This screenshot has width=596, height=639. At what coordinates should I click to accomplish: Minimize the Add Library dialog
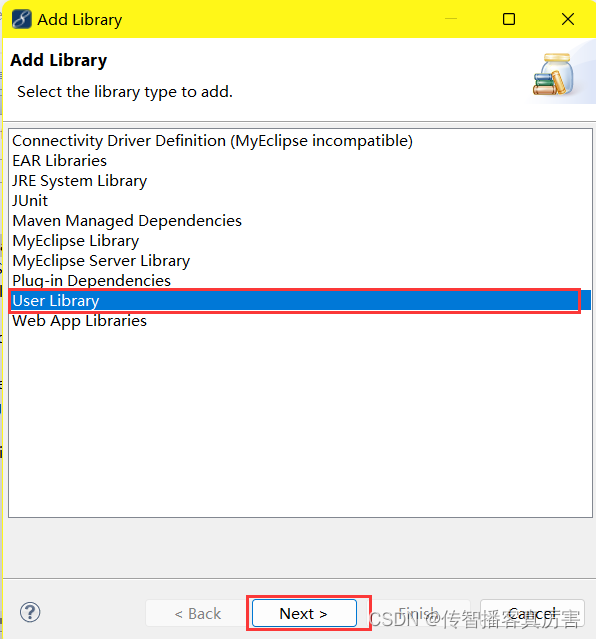pos(450,19)
